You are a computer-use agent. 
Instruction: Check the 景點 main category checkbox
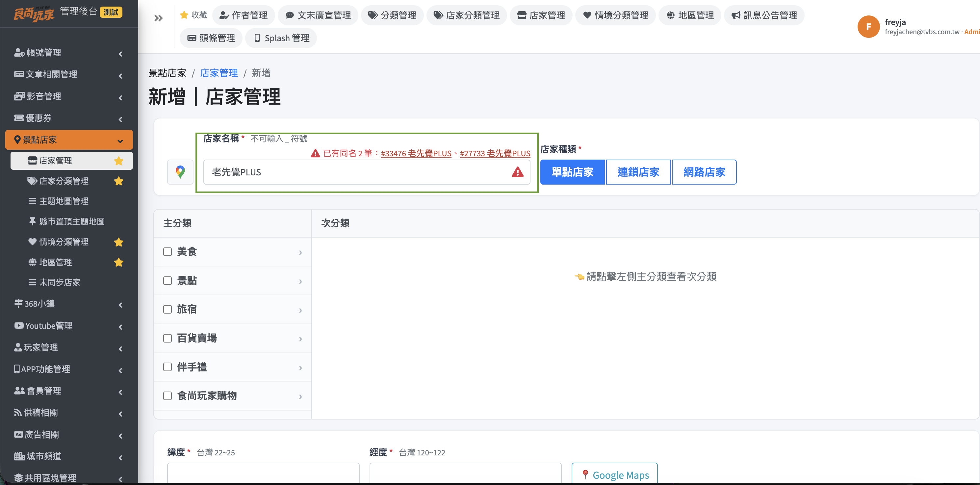168,281
